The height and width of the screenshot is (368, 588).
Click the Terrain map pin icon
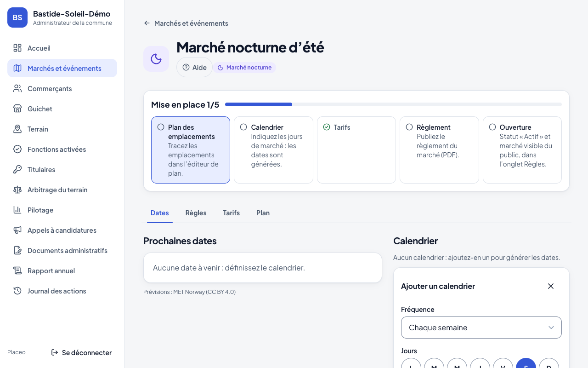[x=17, y=129]
